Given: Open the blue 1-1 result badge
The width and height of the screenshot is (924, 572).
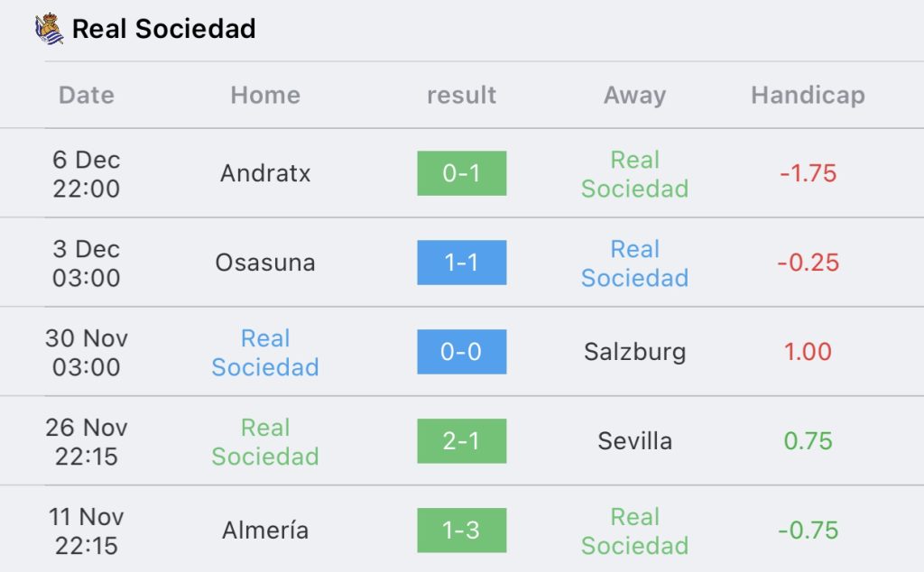Looking at the screenshot, I should point(461,263).
